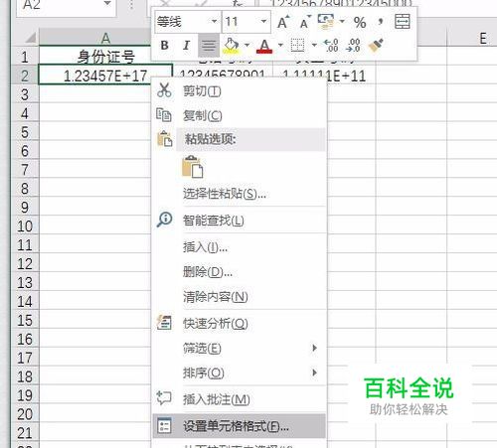Choose 复制(C) from context menu

pos(240,115)
